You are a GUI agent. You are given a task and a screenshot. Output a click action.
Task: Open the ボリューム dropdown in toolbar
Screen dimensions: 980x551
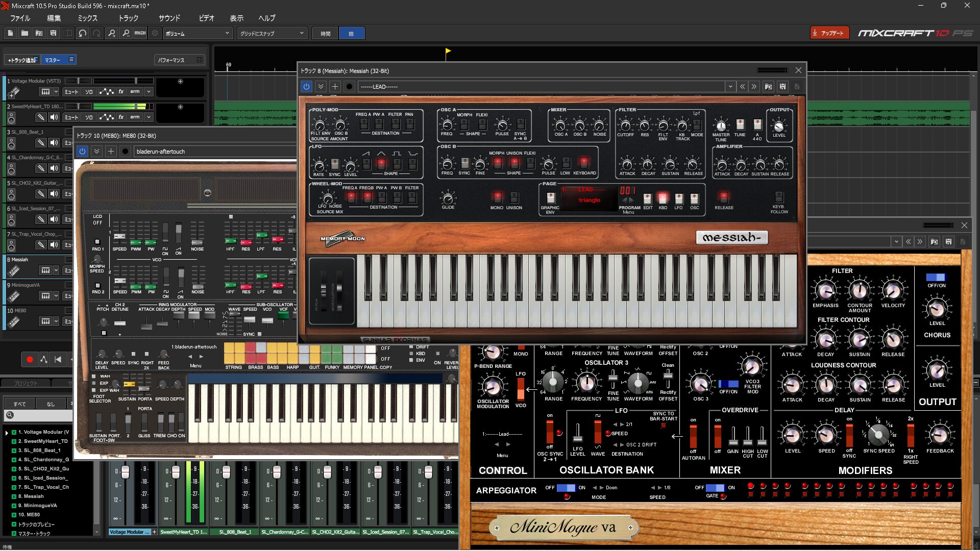[x=198, y=33]
